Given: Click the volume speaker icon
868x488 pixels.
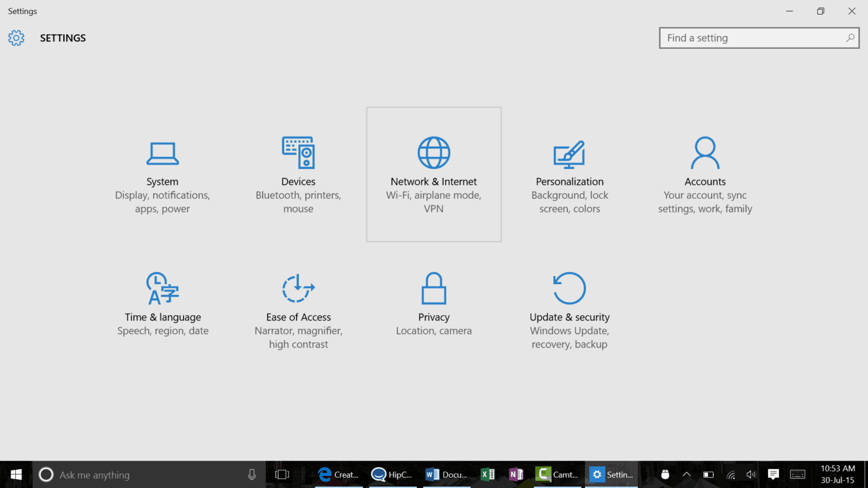Looking at the screenshot, I should pos(751,475).
